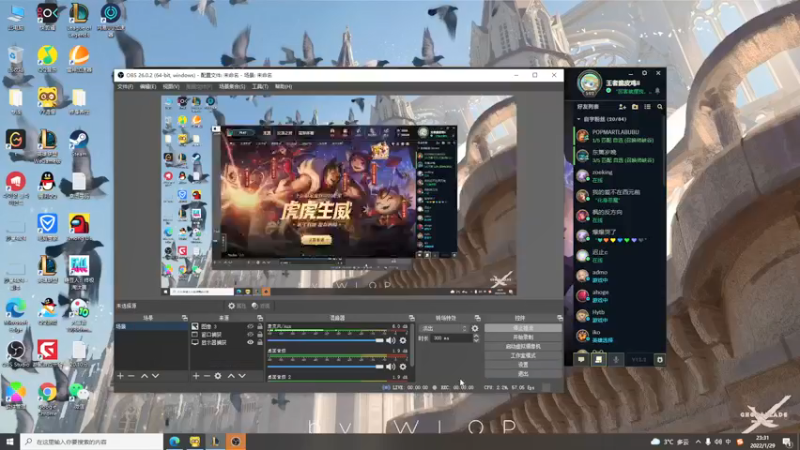This screenshot has height=450, width=800.
Task: Click the 300 ms duration field
Action: pyautogui.click(x=452, y=338)
